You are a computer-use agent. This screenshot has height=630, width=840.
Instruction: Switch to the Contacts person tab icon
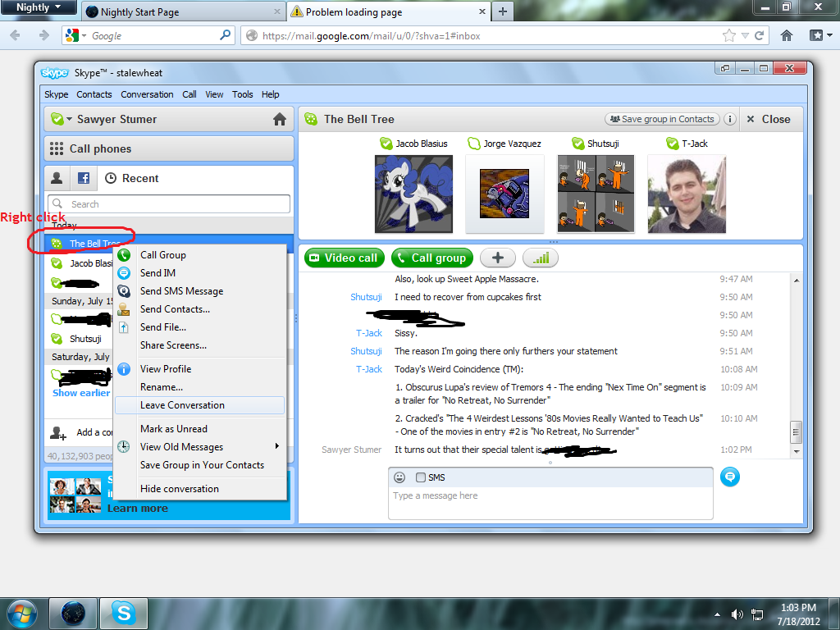pyautogui.click(x=57, y=178)
